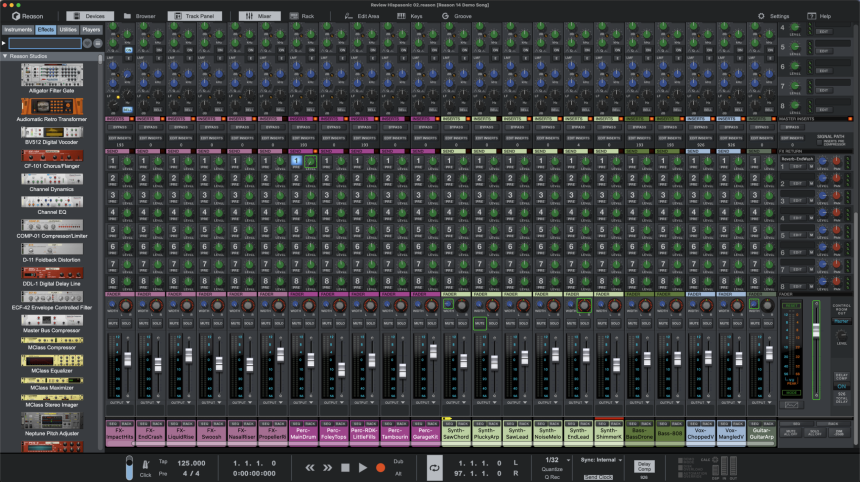Select the BV512 Digital Vocoder device
Image resolution: width=860 pixels, height=482 pixels.
pyautogui.click(x=52, y=135)
